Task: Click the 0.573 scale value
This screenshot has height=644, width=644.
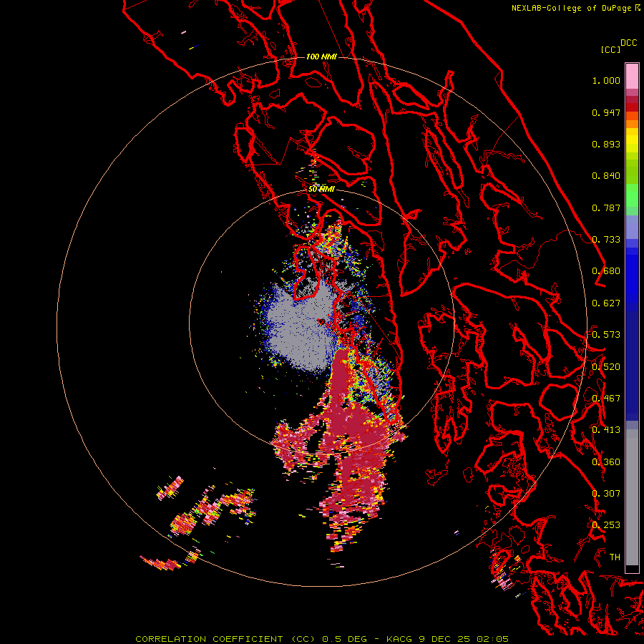Action: coord(606,335)
